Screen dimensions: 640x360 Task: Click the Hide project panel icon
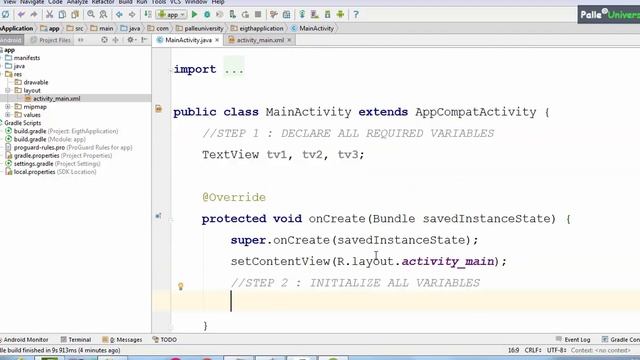[144, 40]
